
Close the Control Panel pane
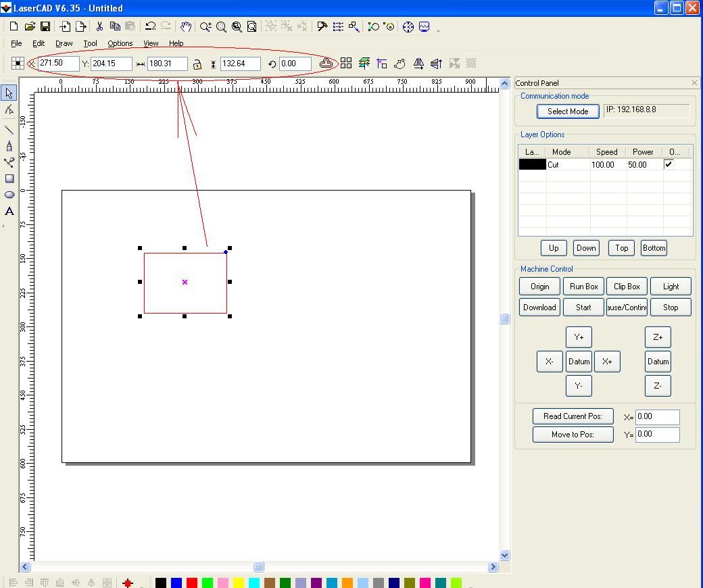point(694,83)
